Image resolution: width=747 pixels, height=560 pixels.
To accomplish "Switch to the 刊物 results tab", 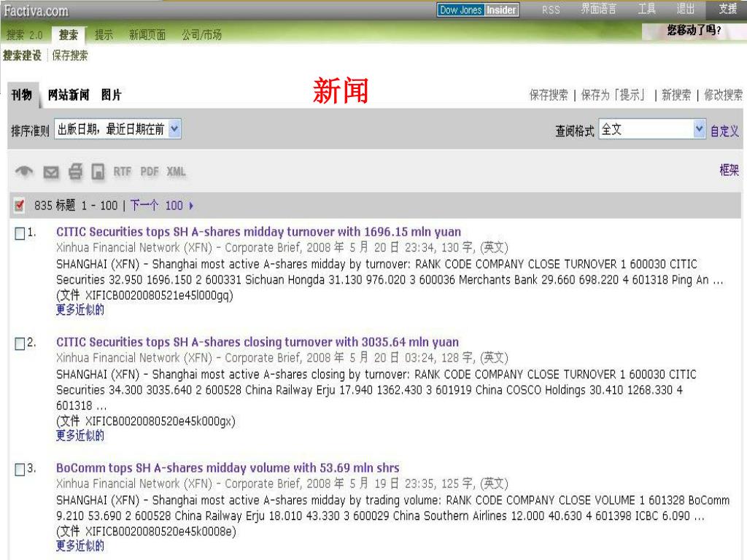I will 21,95.
